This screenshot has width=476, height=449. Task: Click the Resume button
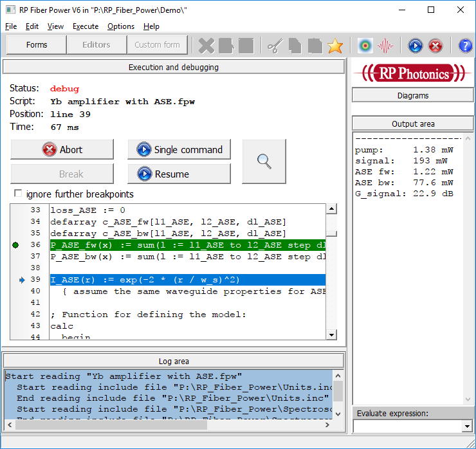pyautogui.click(x=179, y=174)
